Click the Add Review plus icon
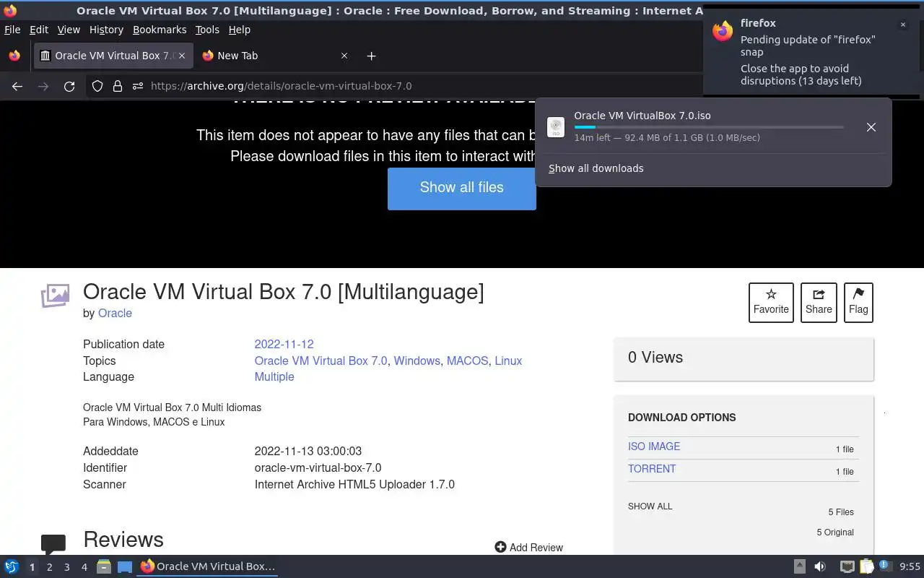The height and width of the screenshot is (578, 924). 500,547
